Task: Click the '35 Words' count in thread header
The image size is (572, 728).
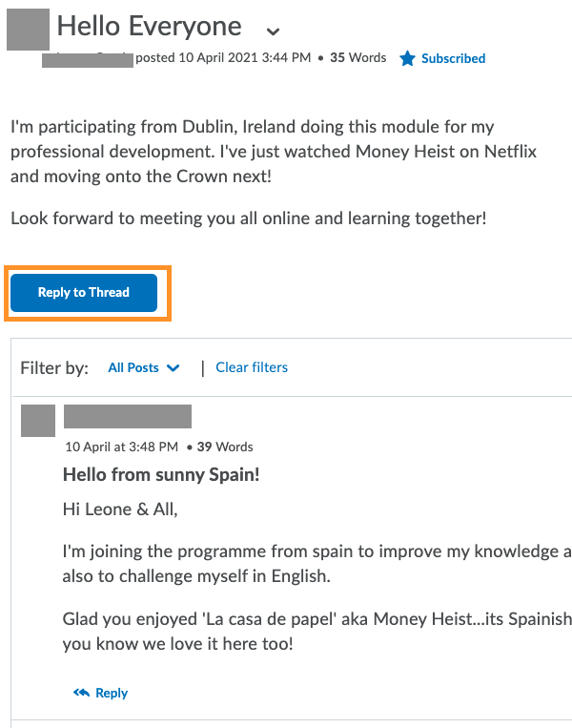Action: tap(358, 58)
